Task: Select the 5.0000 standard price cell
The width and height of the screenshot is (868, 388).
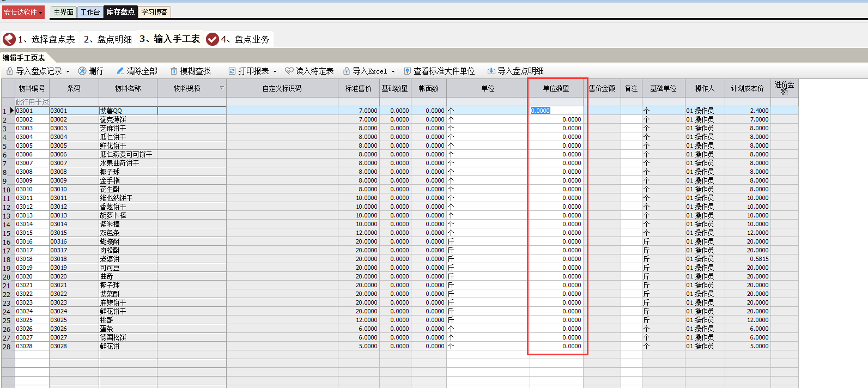Action: 359,346
